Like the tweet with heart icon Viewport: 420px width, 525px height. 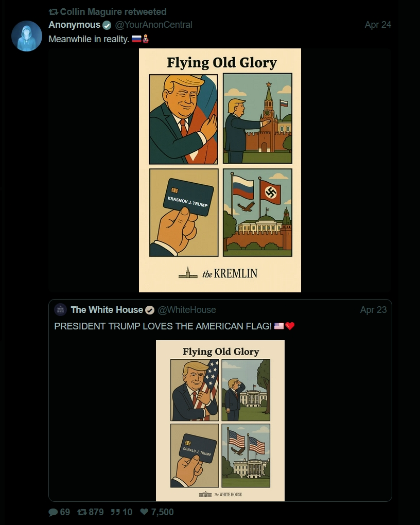(x=144, y=512)
